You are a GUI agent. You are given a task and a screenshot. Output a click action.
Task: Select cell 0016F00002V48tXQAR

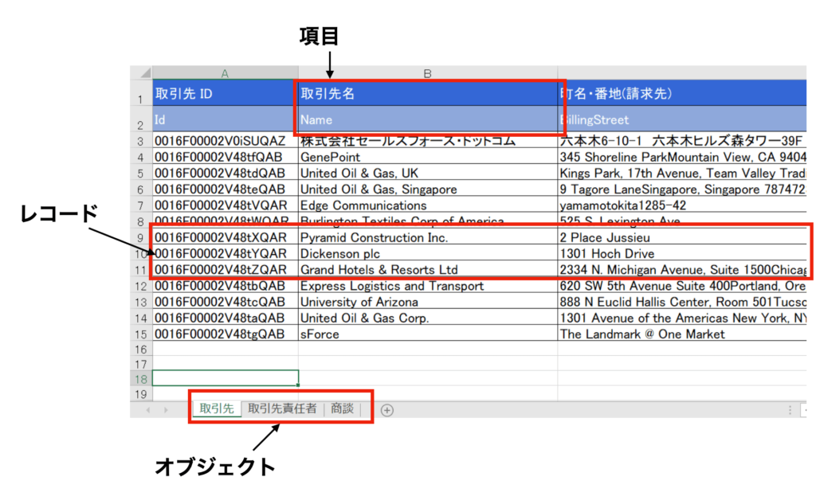point(226,237)
